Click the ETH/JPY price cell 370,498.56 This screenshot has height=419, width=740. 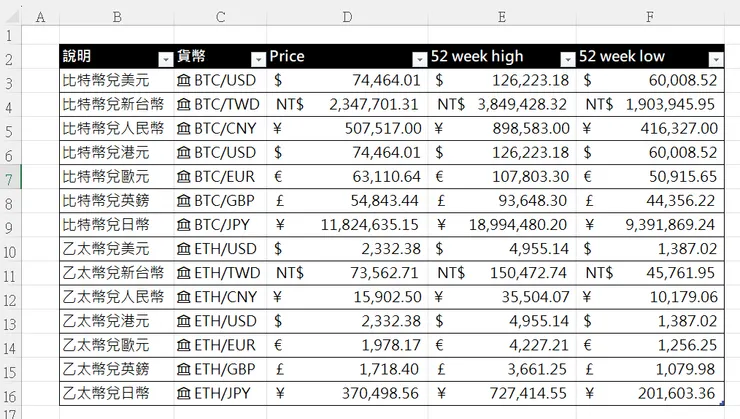[348, 394]
